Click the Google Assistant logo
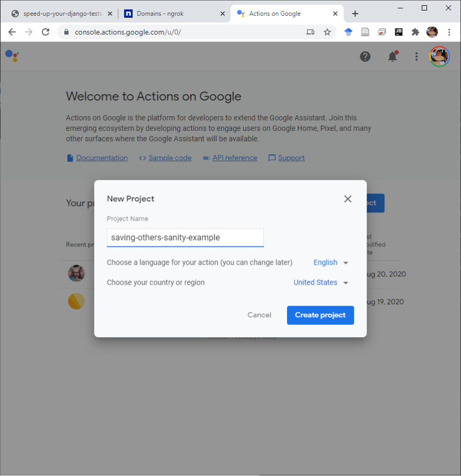 pos(12,56)
